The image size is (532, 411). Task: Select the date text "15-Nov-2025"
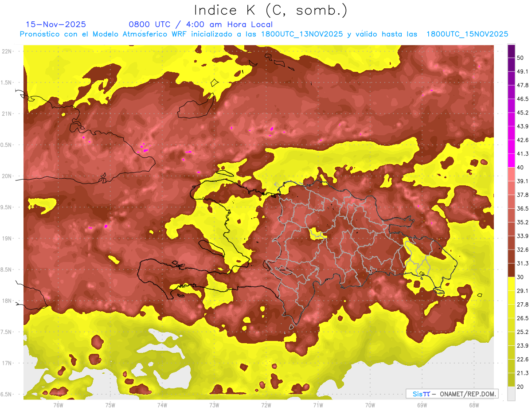coord(56,24)
